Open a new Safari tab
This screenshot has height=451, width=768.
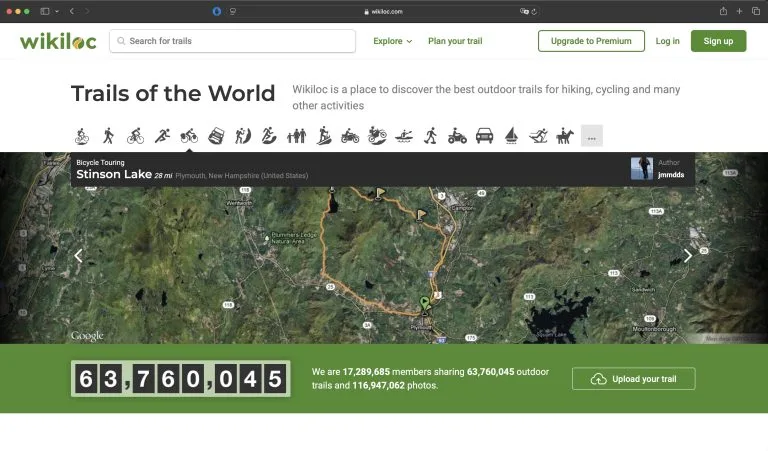point(740,11)
